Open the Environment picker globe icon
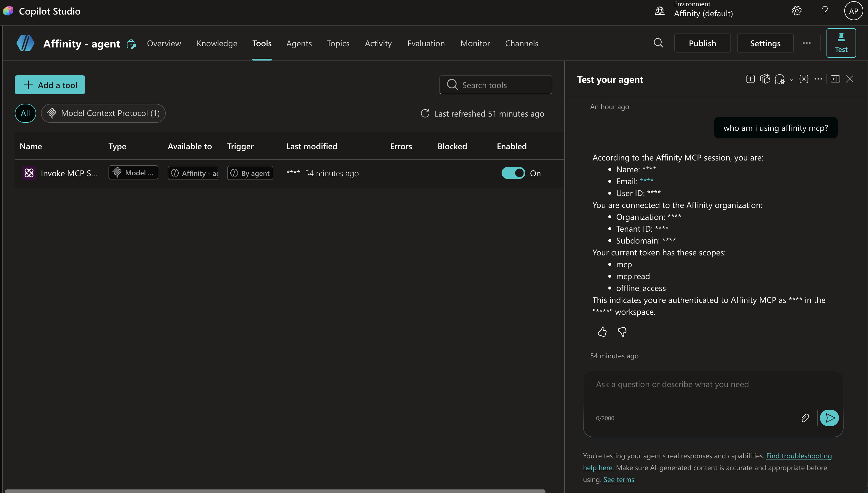The height and width of the screenshot is (493, 868). click(x=660, y=11)
